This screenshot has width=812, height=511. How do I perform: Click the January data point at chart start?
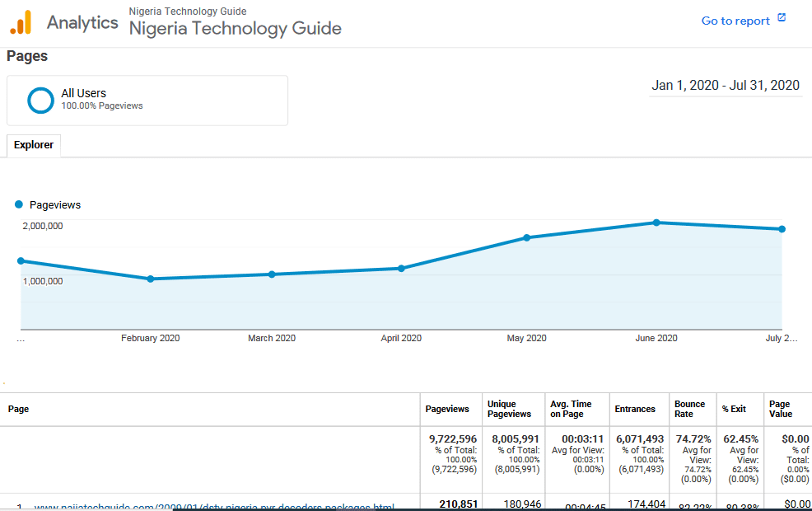tap(21, 260)
